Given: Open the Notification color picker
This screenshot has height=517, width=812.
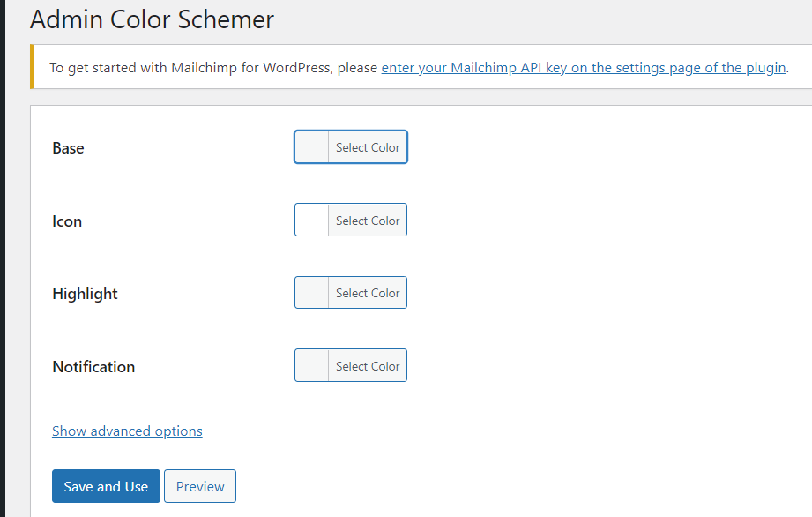Looking at the screenshot, I should 368,365.
